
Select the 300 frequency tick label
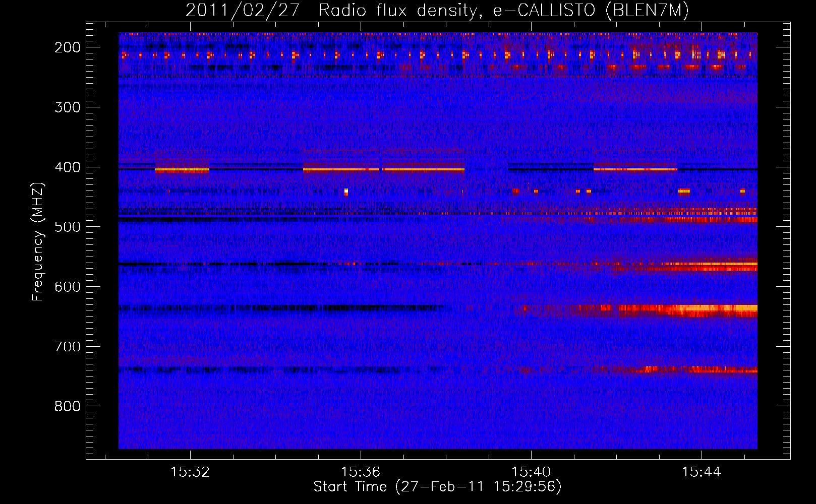tap(68, 107)
